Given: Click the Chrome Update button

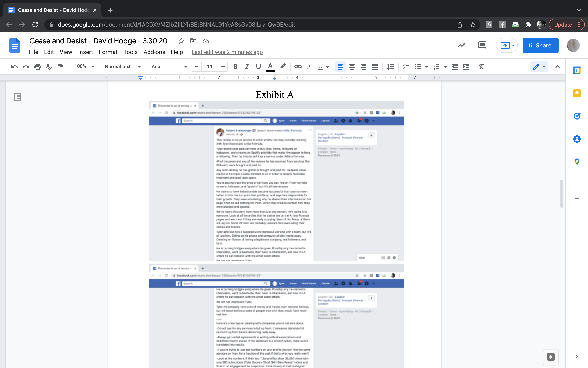Looking at the screenshot, I should coord(566,25).
